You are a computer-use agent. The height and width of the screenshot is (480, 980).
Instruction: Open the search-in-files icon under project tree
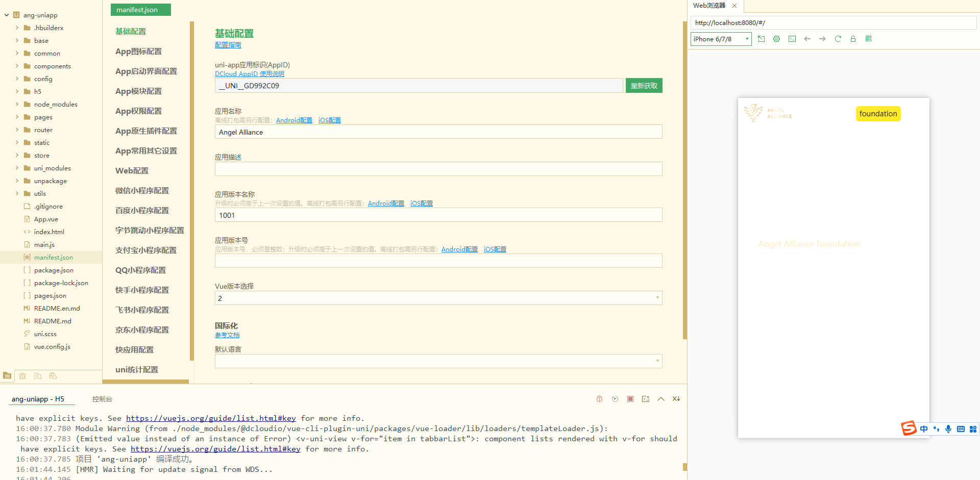coord(38,376)
